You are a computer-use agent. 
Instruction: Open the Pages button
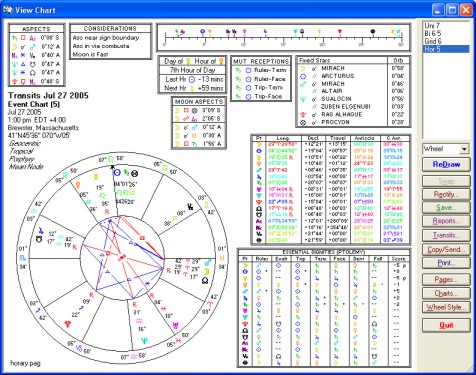tap(446, 279)
